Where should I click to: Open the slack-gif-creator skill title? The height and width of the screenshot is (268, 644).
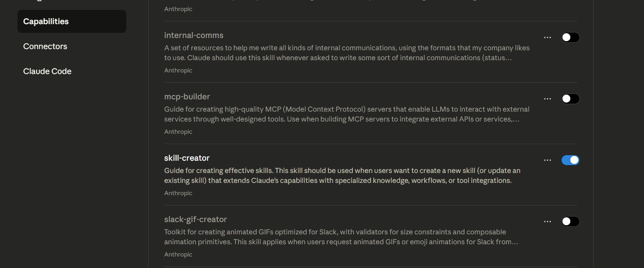point(195,219)
